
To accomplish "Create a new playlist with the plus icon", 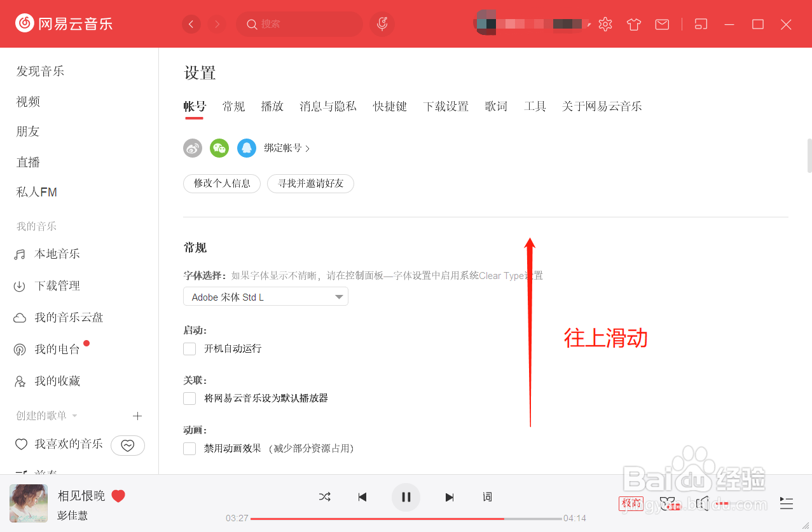I will (x=137, y=416).
